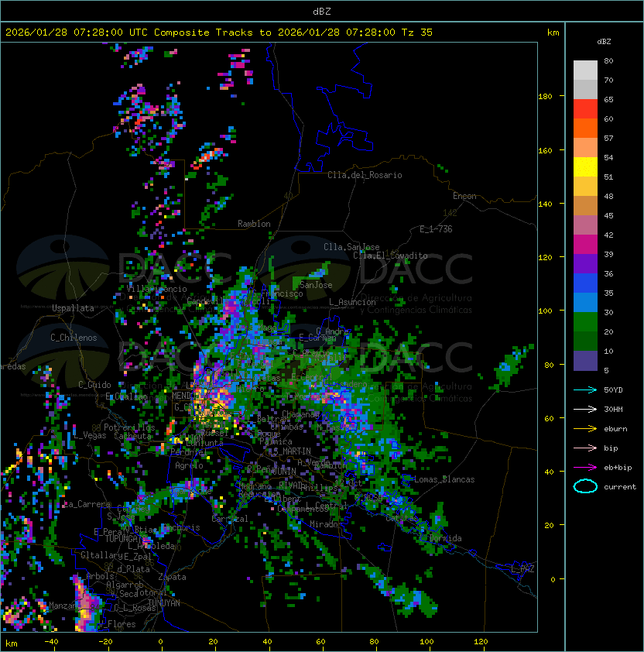This screenshot has height=652, width=644.
Task: Click the 50YD legend label
Action: tap(613, 390)
